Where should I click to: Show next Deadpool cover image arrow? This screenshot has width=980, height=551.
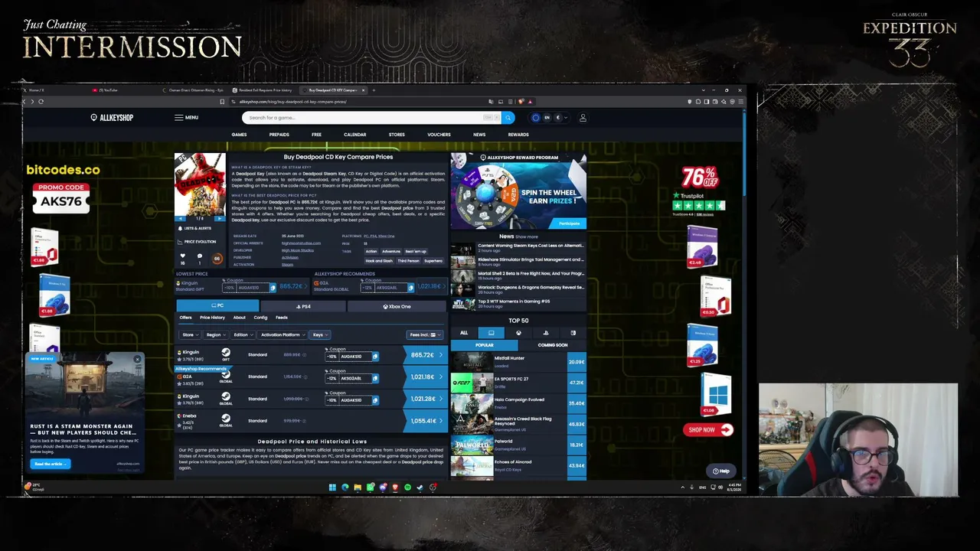click(x=220, y=218)
